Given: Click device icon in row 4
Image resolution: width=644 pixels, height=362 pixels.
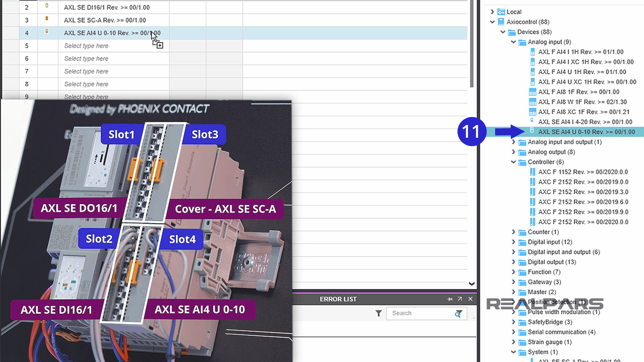Looking at the screenshot, I should pos(47,31).
